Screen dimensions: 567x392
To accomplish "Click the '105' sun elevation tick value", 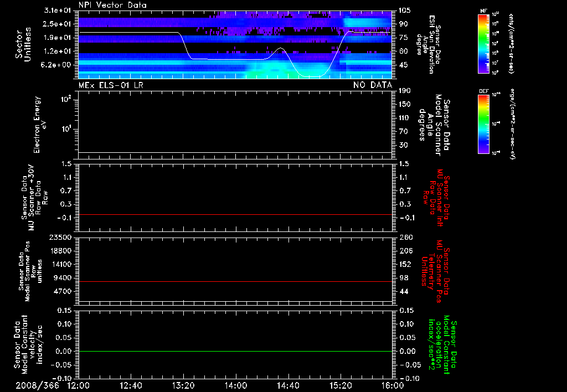I will (405, 11).
